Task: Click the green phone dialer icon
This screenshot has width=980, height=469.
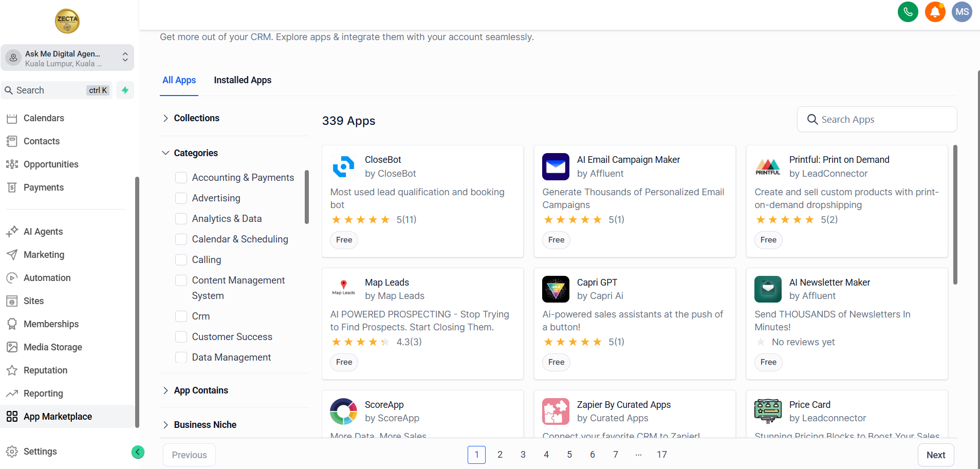Action: point(908,12)
